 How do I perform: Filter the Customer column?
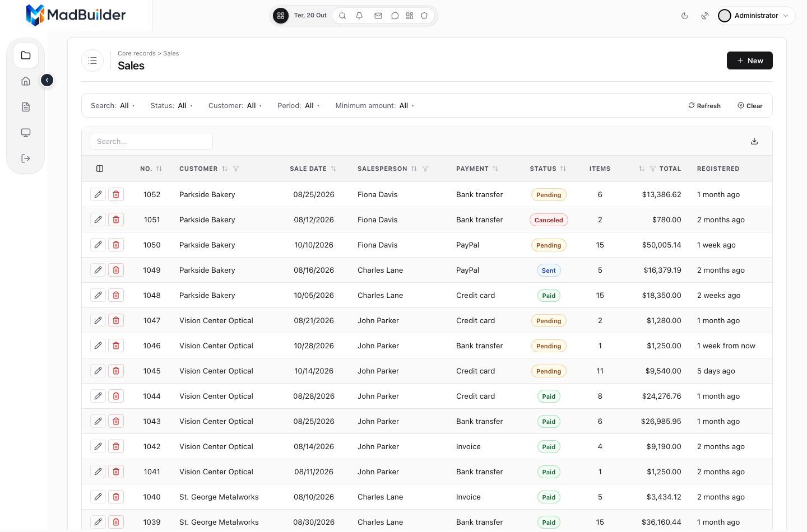(236, 169)
